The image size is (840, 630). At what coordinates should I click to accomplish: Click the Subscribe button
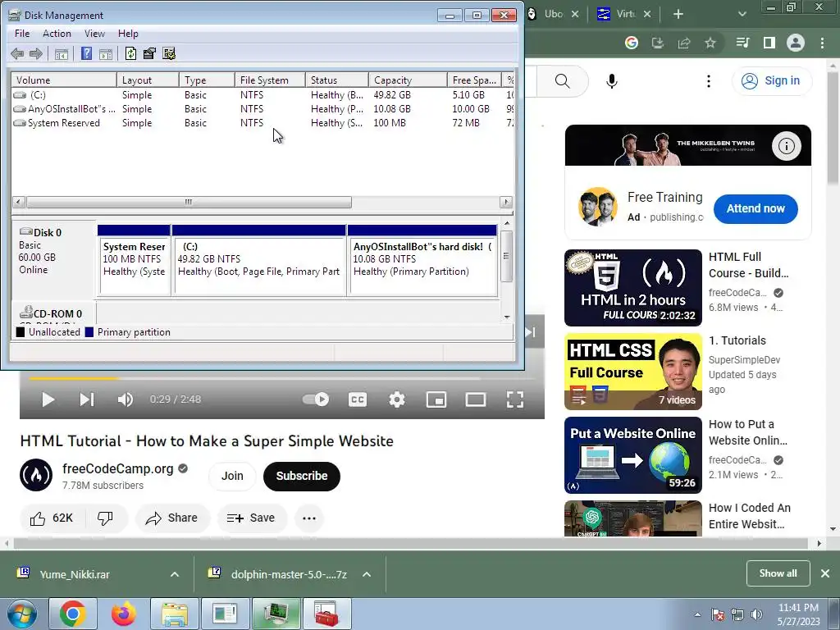302,476
